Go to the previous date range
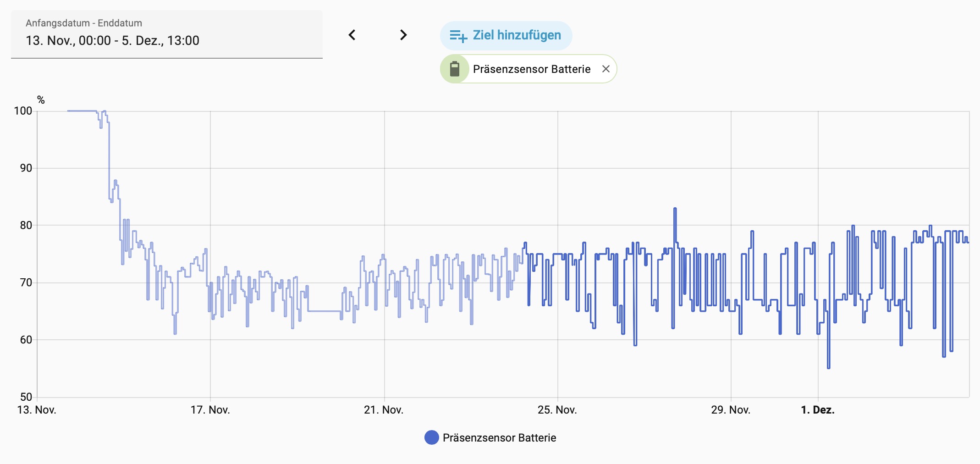980x464 pixels. tap(352, 35)
